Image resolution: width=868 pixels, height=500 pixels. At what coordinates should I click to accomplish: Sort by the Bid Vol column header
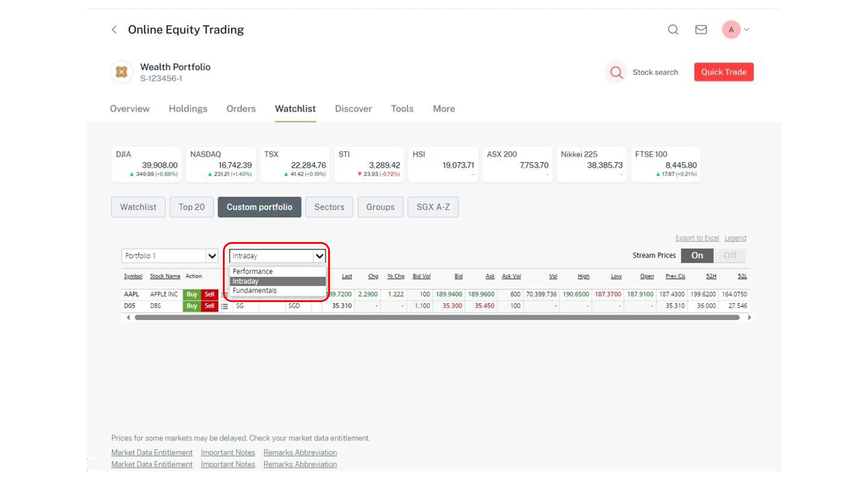421,276
